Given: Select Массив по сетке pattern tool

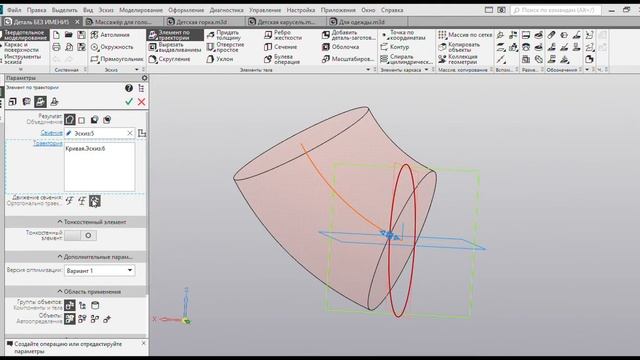Looking at the screenshot, I should click(x=465, y=35).
